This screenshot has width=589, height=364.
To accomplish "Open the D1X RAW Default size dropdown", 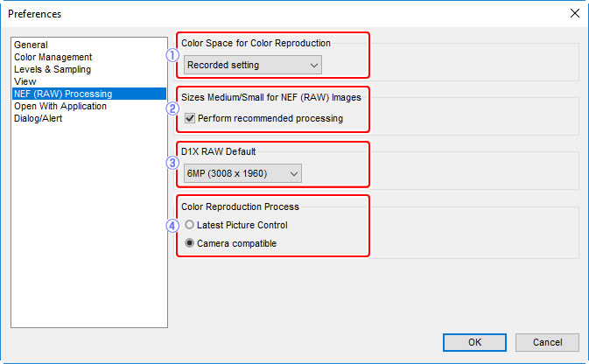I will pyautogui.click(x=242, y=173).
